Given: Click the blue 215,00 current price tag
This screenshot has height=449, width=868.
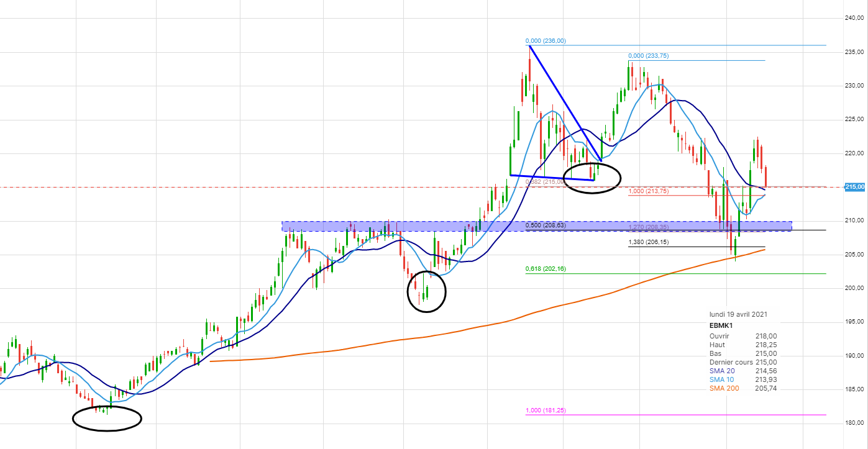Looking at the screenshot, I should coord(854,187).
